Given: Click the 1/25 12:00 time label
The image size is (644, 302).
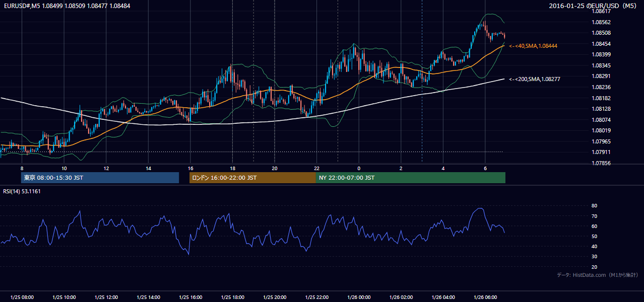Looking at the screenshot, I should pyautogui.click(x=106, y=297).
